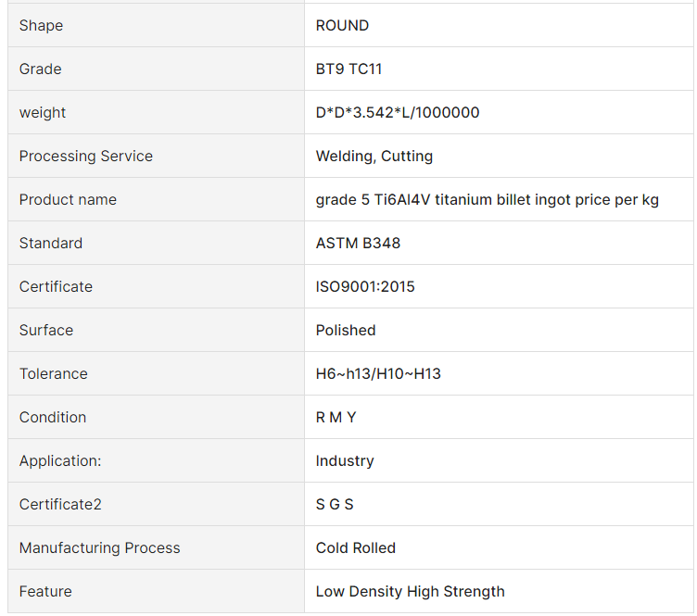Select the "Welding, Cutting" value
This screenshot has width=697, height=616.
tap(374, 157)
